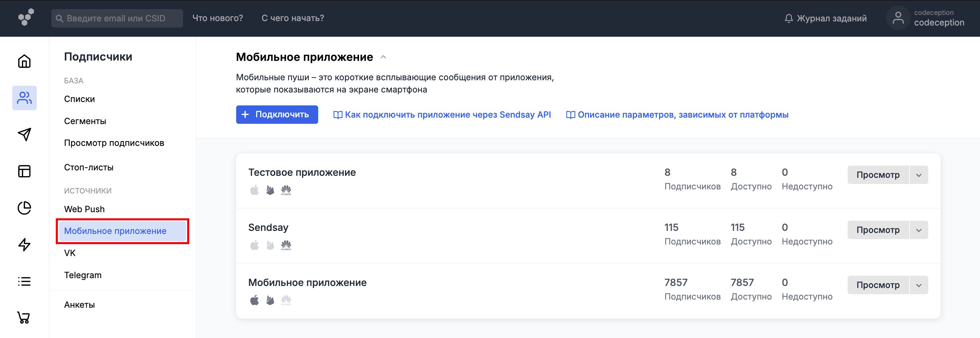
Task: Collapse the Мобильное приложение heading chevron
Action: click(383, 57)
